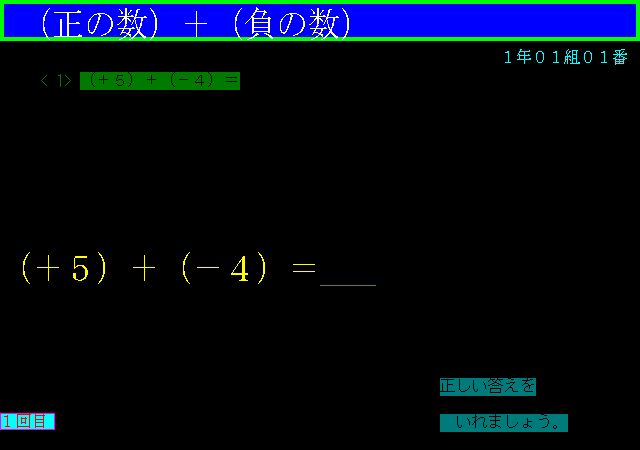The height and width of the screenshot is (450, 640).
Task: Click the 01組 class in the student label
Action: [559, 57]
